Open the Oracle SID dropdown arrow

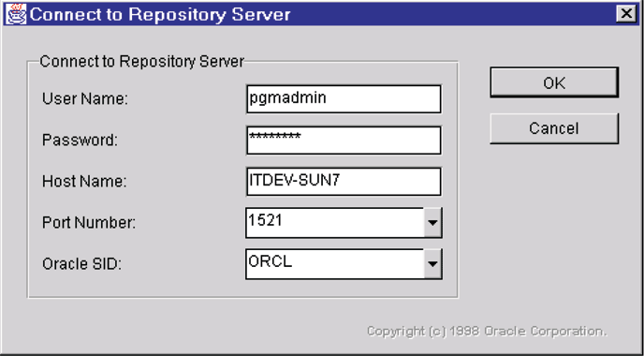432,263
